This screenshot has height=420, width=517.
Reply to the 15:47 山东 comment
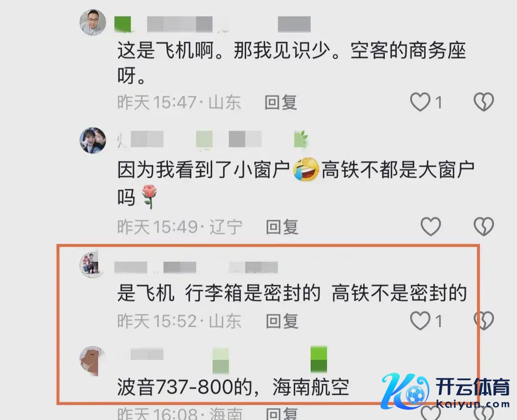[x=281, y=102]
